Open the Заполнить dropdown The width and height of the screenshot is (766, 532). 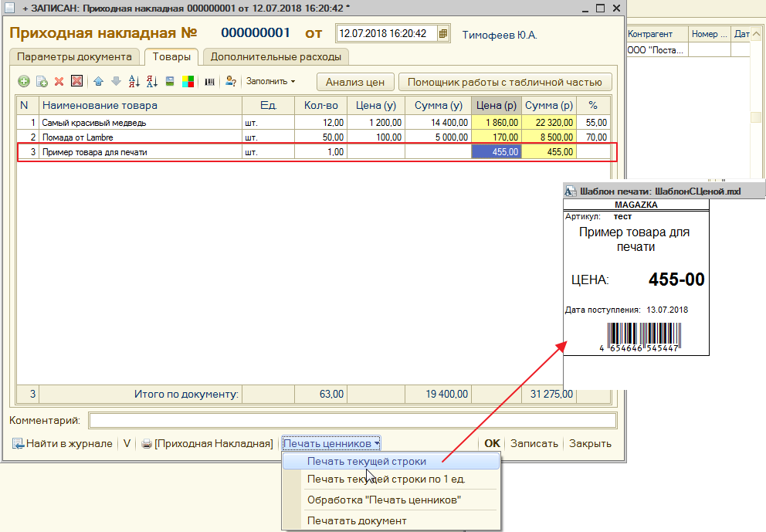point(270,82)
